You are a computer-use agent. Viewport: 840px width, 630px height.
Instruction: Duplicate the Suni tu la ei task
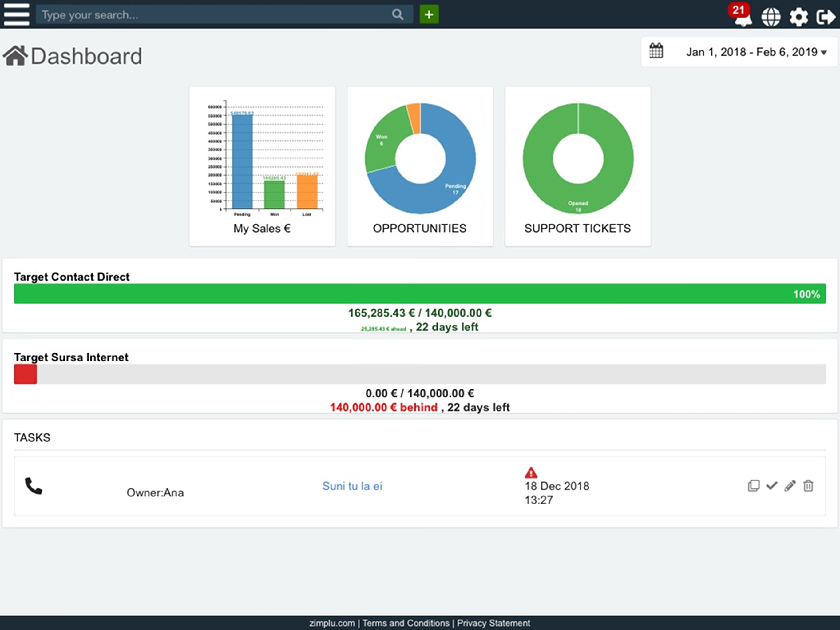click(753, 486)
